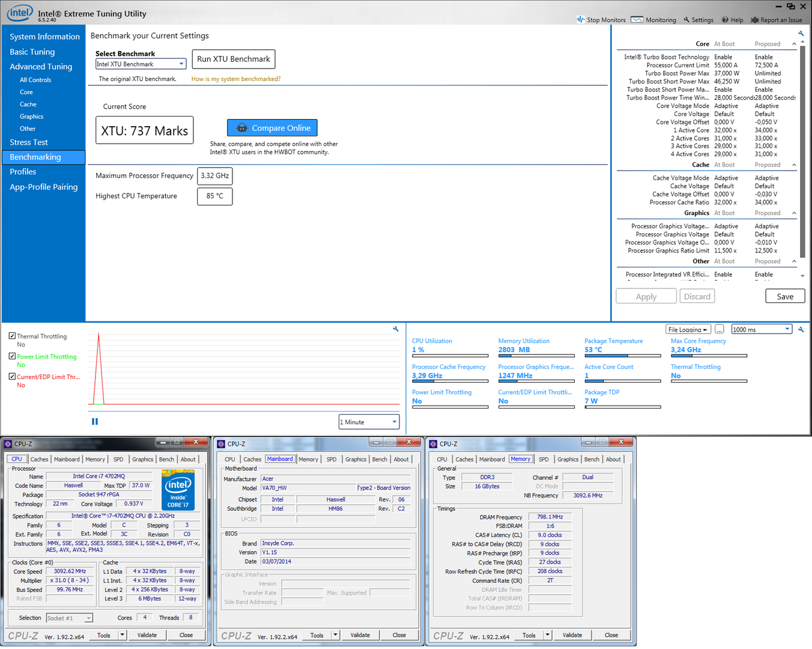Viewport: 812px width, 649px height.
Task: Open the File Logging dropdown
Action: point(688,329)
